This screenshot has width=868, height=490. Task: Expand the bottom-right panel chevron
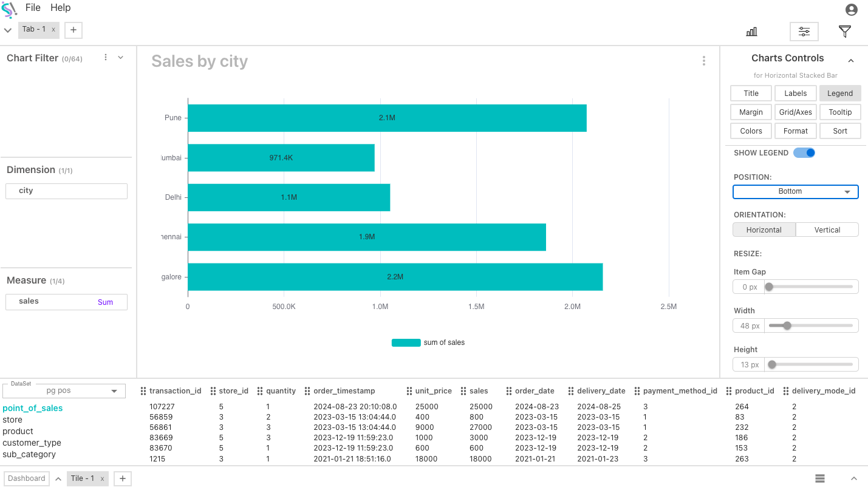point(853,478)
